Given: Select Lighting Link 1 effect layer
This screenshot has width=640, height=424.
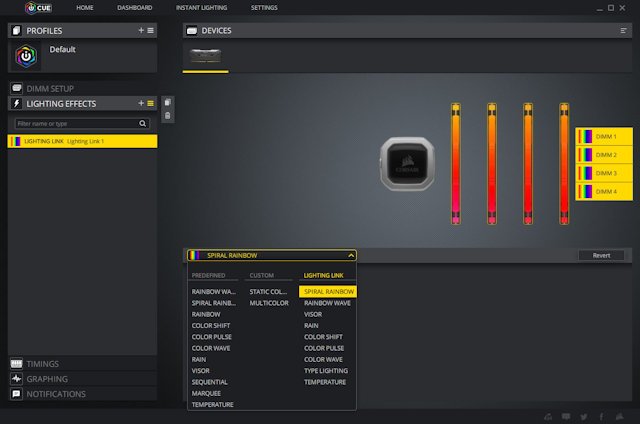Looking at the screenshot, I should 82,141.
